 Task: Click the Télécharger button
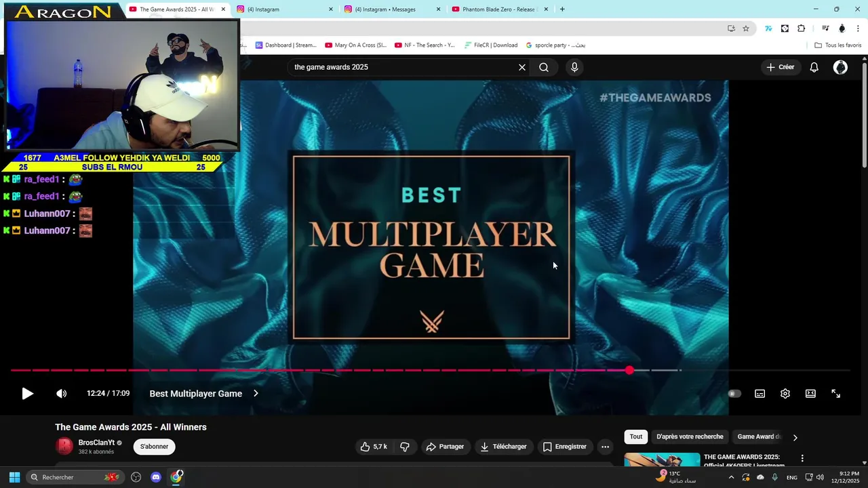[x=503, y=447]
